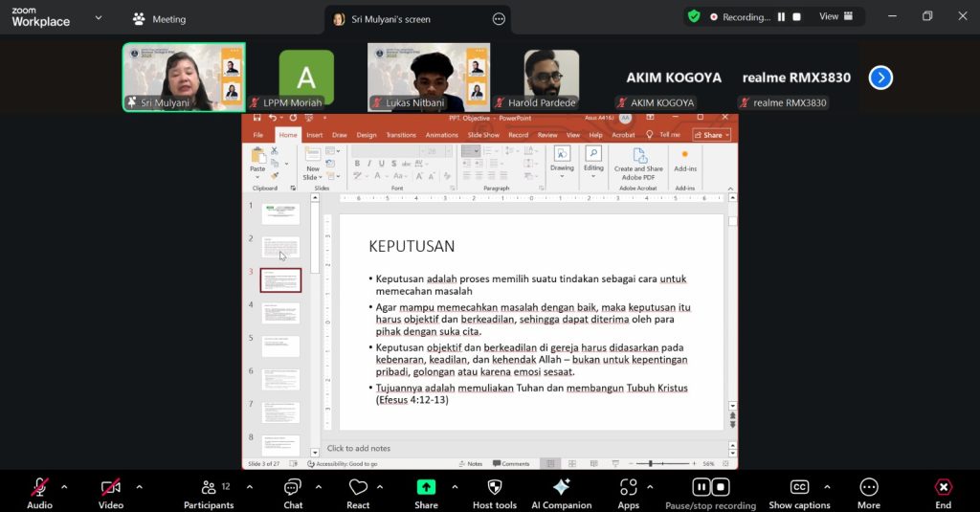Launch AI Companion
Image resolution: width=980 pixels, height=512 pixels.
pyautogui.click(x=561, y=493)
